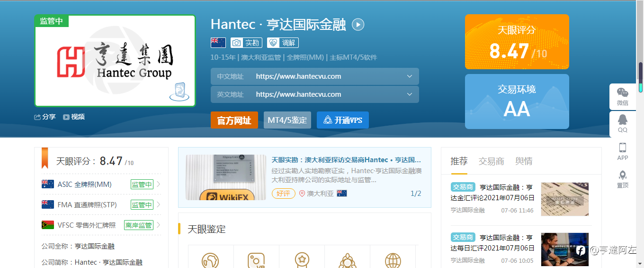Screen dimensions: 644x268
Task: Open the 实勘 camera badge
Action: pyautogui.click(x=246, y=43)
